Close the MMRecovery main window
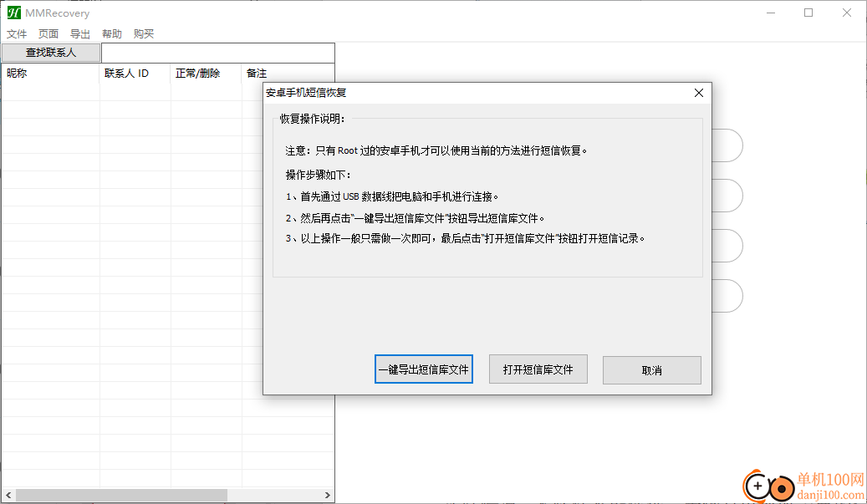This screenshot has width=867, height=504. [847, 13]
